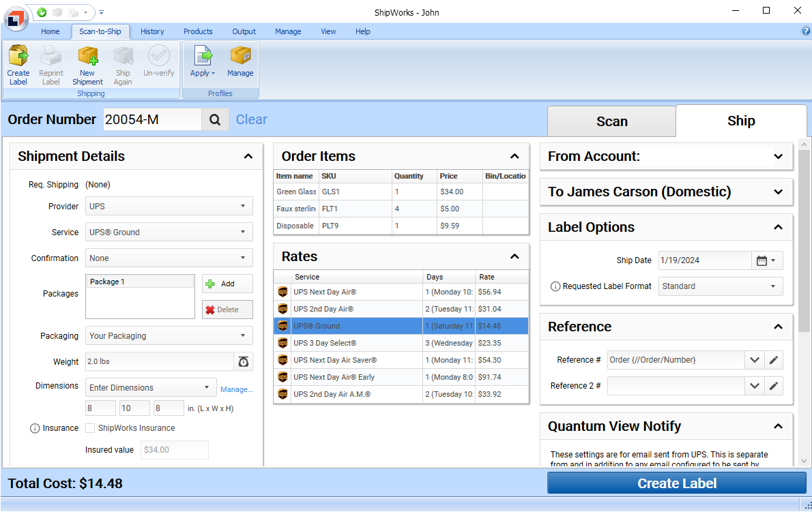
Task: Open the Help question mark icon
Action: [806, 31]
